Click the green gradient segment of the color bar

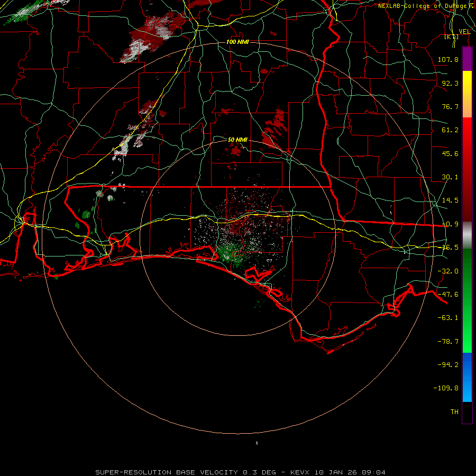[x=467, y=300]
